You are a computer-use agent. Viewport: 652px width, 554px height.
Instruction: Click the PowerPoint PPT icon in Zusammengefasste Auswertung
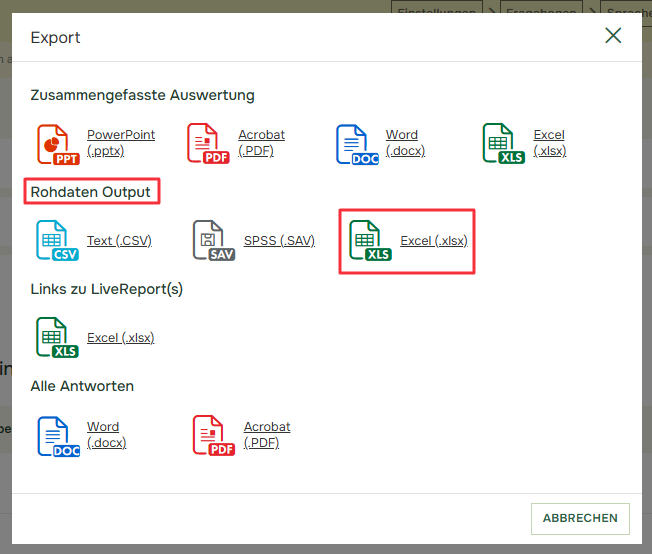[57, 144]
